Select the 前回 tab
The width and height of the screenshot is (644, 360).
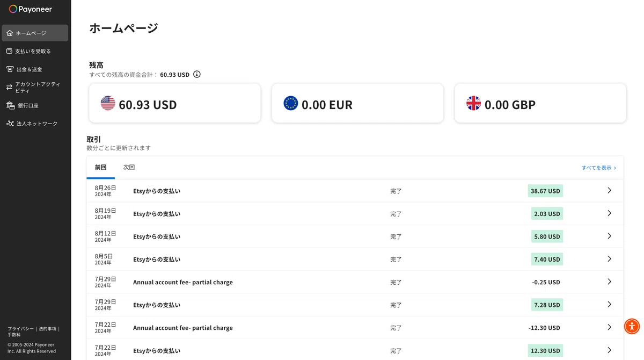pyautogui.click(x=101, y=168)
